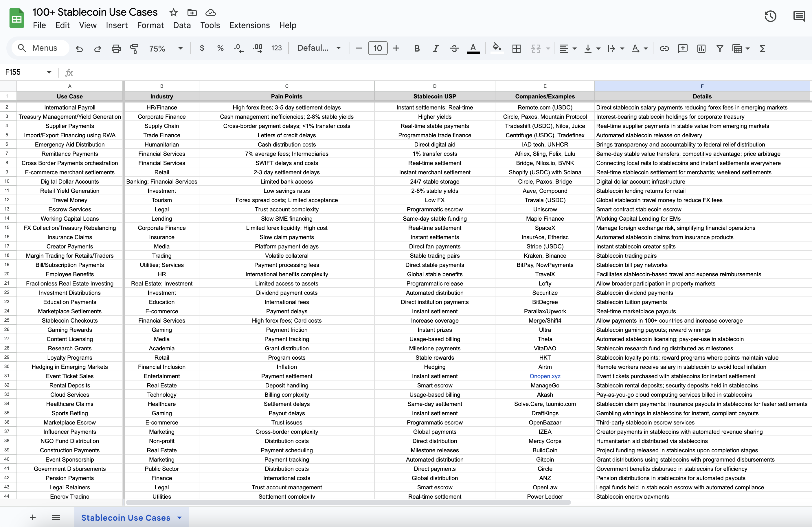Toggle bold formatting

point(417,48)
